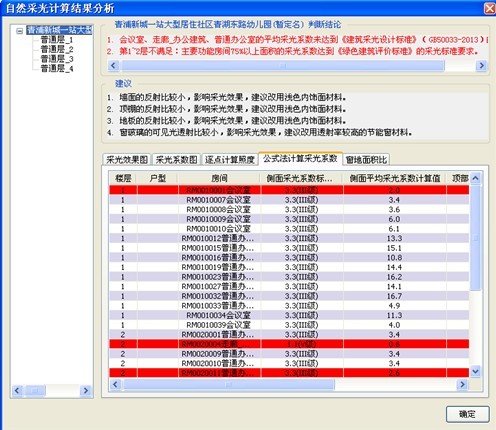This screenshot has height=430, width=496.
Task: Click right arrow of conclusion text scrollbar
Action: [x=481, y=65]
